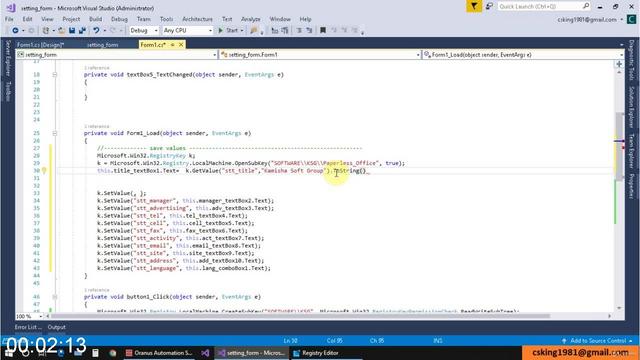Start debugging with the Start button
Image resolution: width=640 pixels, height=360 pixels.
pyautogui.click(x=228, y=31)
